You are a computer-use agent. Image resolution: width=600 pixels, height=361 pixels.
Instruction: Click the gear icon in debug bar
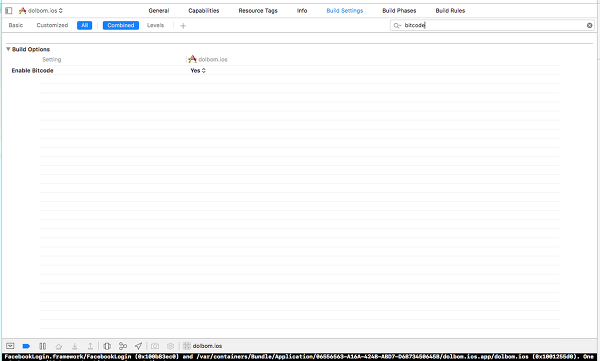[x=170, y=346]
